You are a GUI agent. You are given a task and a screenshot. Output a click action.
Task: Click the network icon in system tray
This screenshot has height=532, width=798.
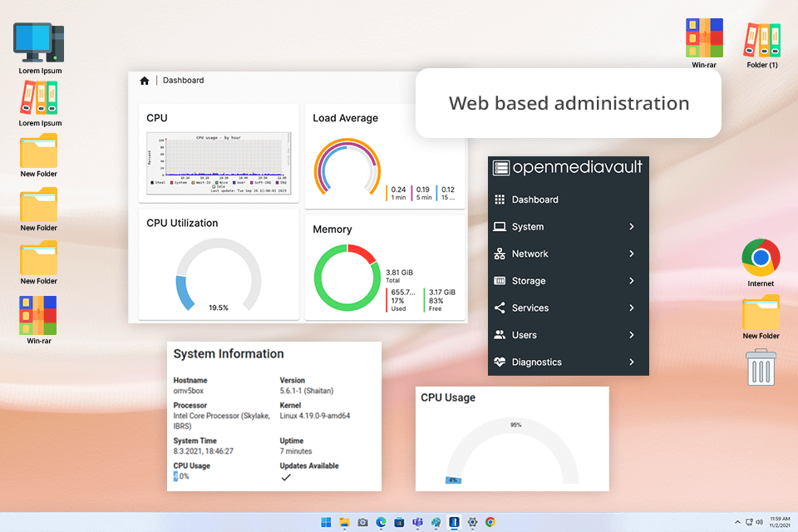tap(749, 522)
